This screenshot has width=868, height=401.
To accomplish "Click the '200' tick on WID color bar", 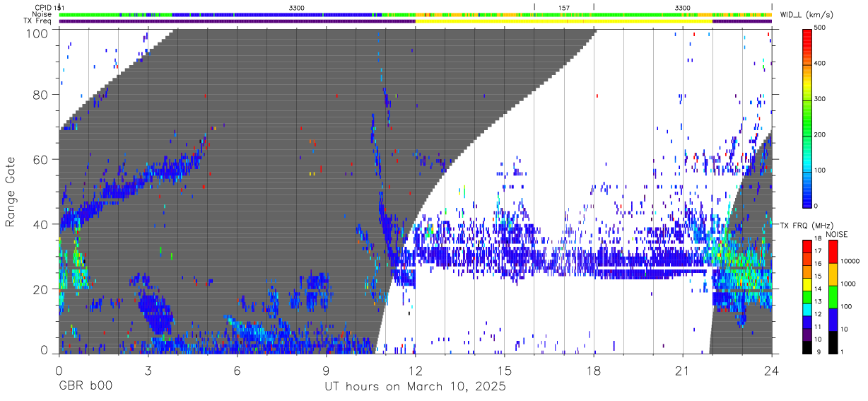I will point(821,134).
